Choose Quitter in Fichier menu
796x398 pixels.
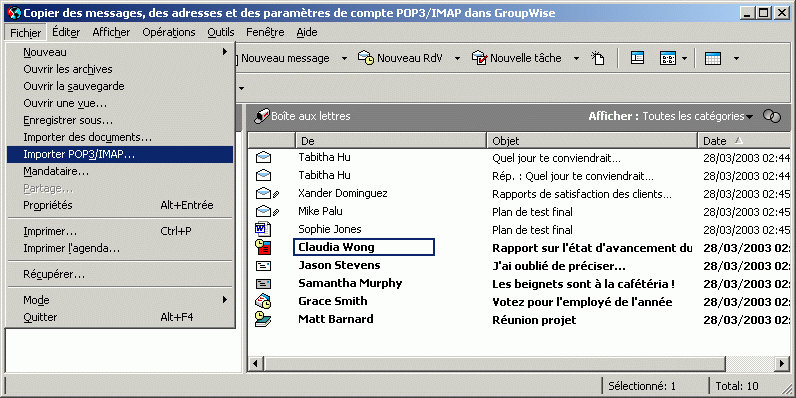tap(120, 317)
